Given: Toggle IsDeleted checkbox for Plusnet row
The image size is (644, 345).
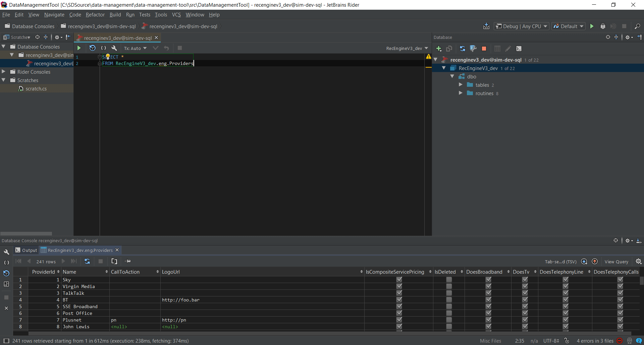Looking at the screenshot, I should [449, 320].
